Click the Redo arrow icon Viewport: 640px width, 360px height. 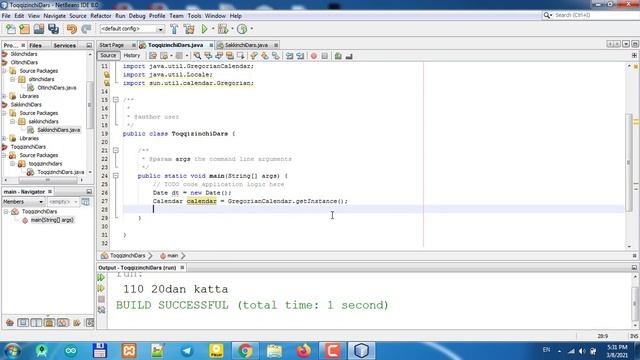click(x=86, y=29)
